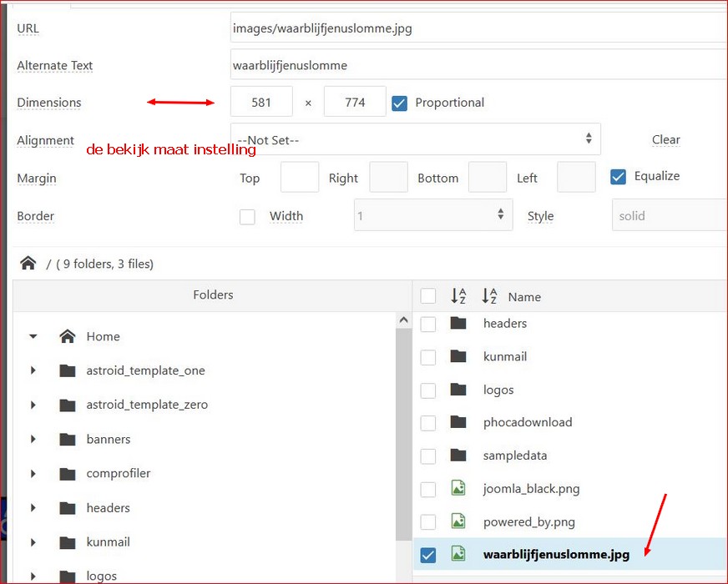Enable the Border checkbox
This screenshot has width=728, height=584.
247,216
